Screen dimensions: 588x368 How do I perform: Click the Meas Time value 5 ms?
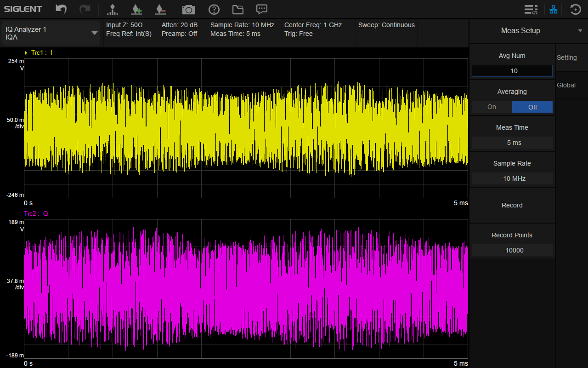click(512, 143)
